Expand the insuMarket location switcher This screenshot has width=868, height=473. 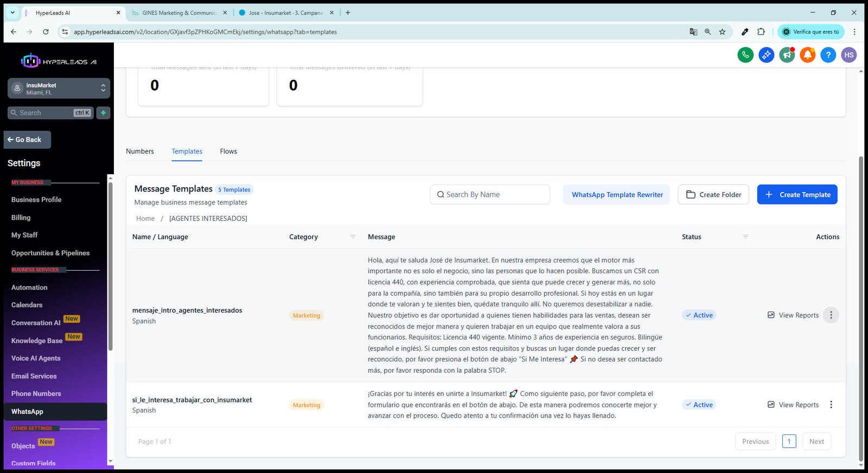point(59,88)
